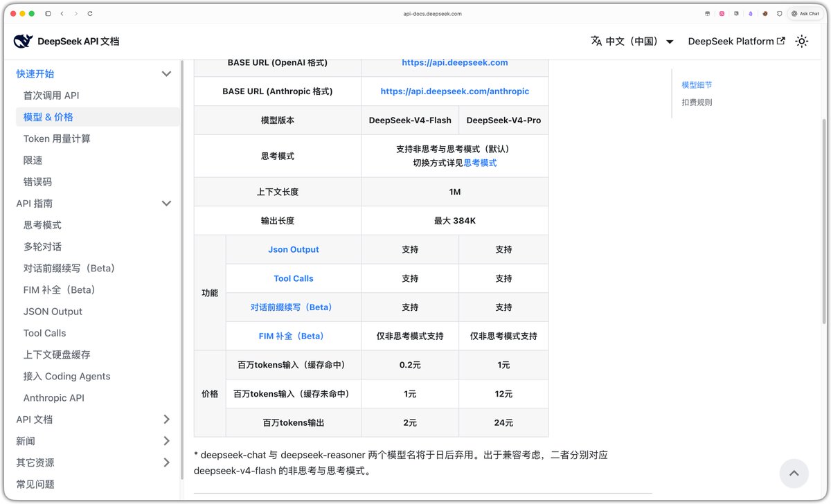Click the 最大 384K output length cell
The image size is (831, 504).
click(455, 221)
